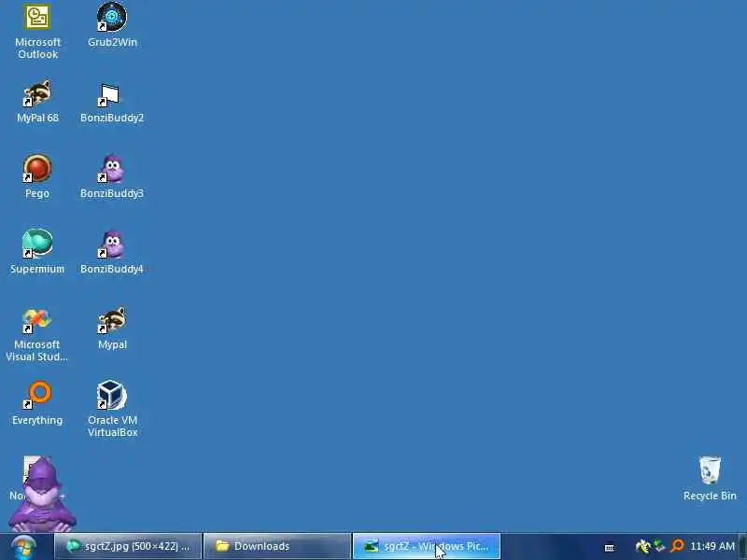747x560 pixels.
Task: Select the Mypal desktop shortcut
Action: pos(112,329)
